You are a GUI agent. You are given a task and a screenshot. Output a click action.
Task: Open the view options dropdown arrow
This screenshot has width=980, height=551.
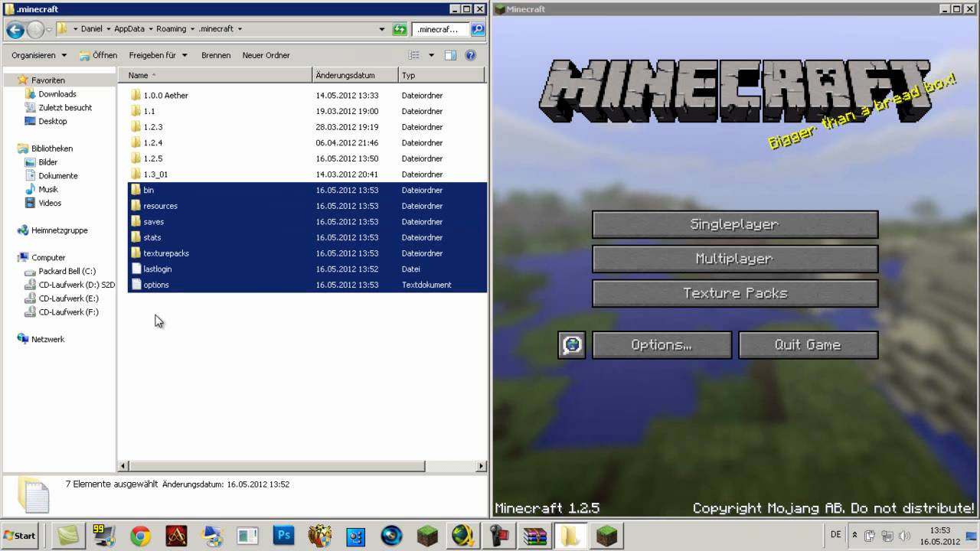pyautogui.click(x=431, y=55)
